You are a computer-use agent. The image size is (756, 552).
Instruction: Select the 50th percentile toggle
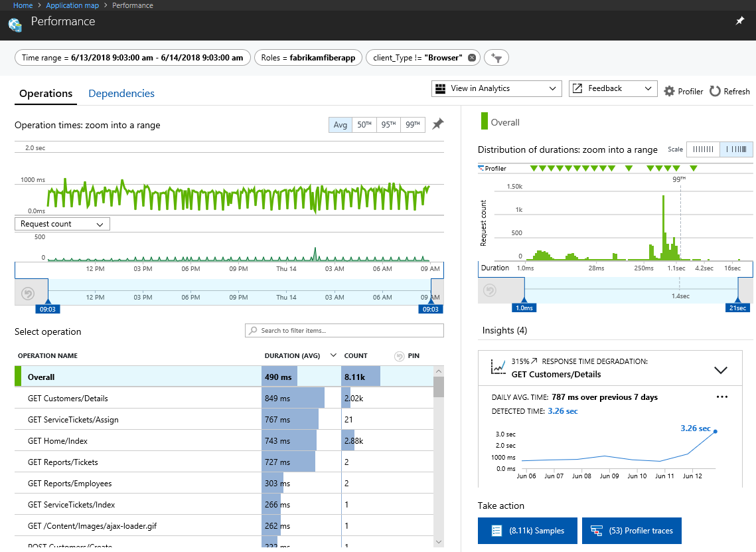click(x=365, y=125)
